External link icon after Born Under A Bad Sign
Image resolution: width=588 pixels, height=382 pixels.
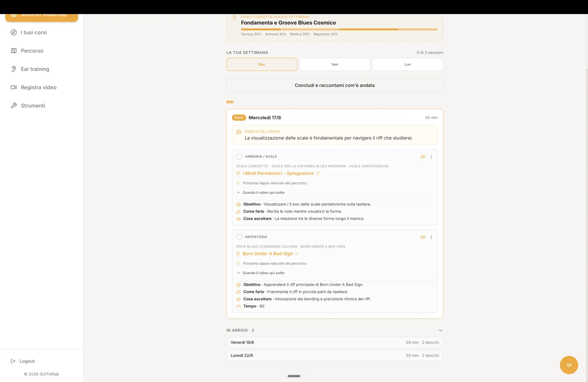click(x=297, y=254)
